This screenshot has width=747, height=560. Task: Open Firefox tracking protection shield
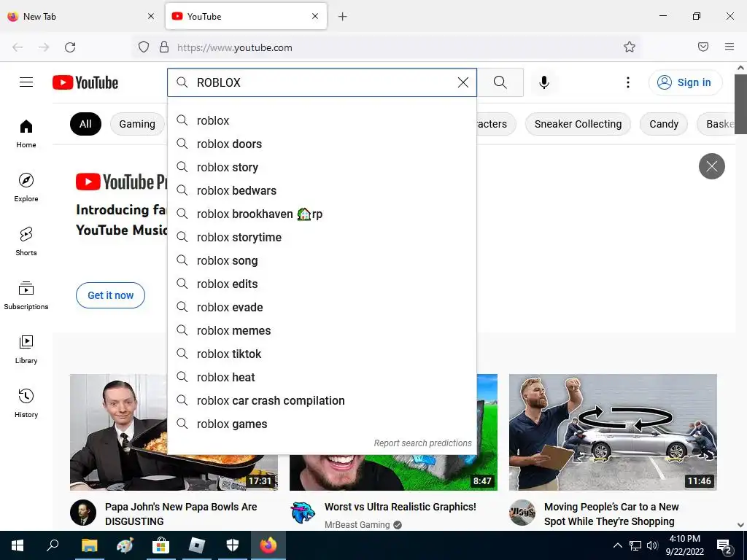[144, 47]
